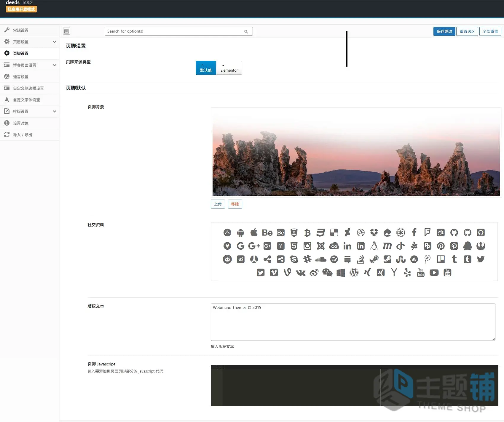
Task: Select the Dribbble social icon
Action: point(361,233)
